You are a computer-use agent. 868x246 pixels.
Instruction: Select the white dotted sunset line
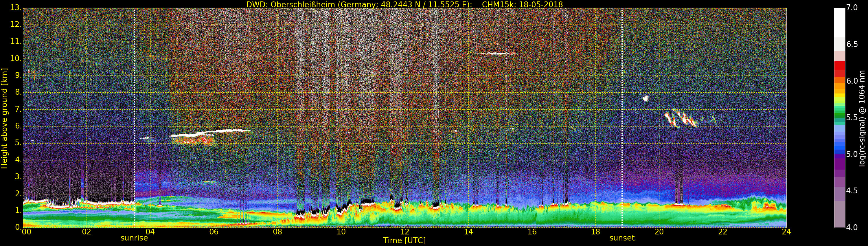click(622, 118)
